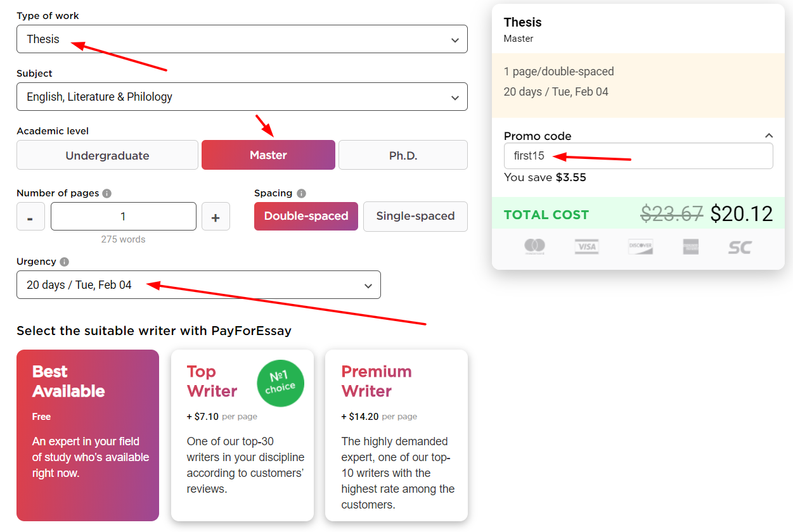Increase page count with plus button

coord(216,217)
